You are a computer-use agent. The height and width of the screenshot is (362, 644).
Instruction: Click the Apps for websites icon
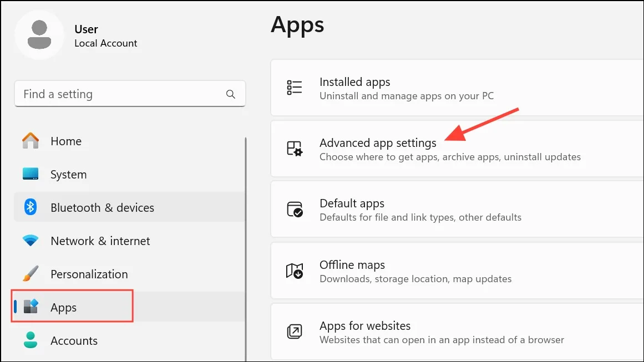click(x=295, y=332)
